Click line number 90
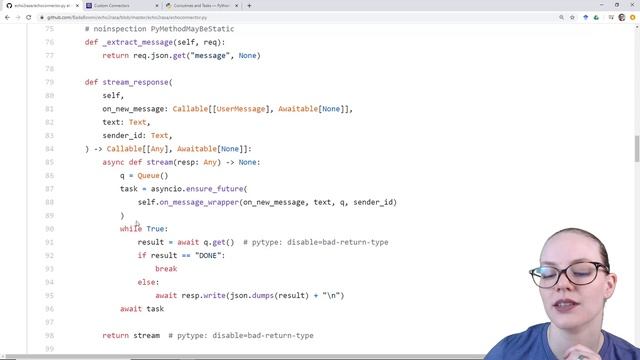 point(49,229)
